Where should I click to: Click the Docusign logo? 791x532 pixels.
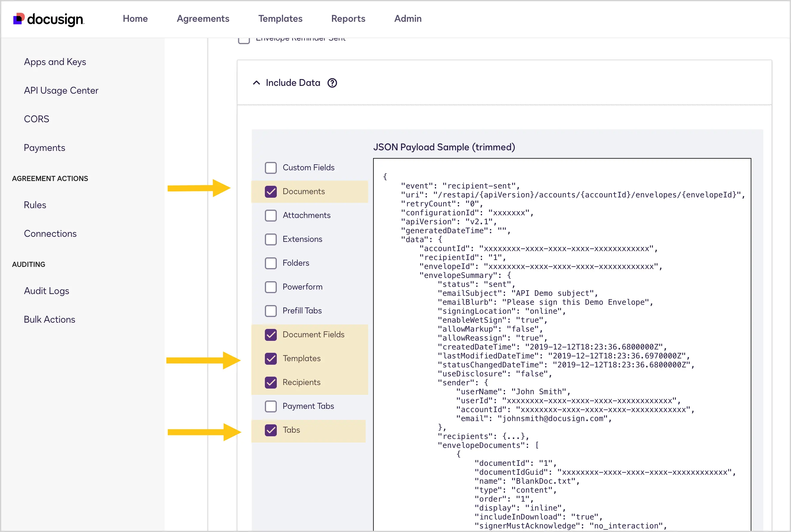pyautogui.click(x=49, y=19)
